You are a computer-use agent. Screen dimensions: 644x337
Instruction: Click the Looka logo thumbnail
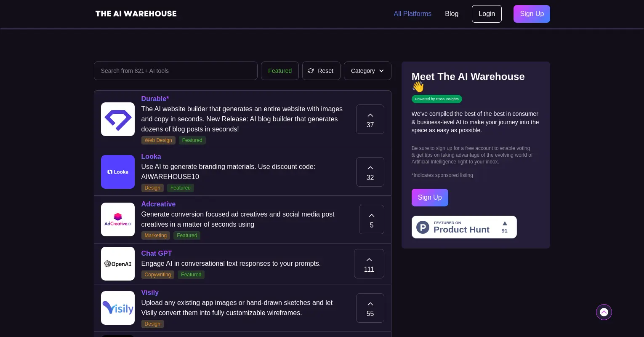pos(118,172)
